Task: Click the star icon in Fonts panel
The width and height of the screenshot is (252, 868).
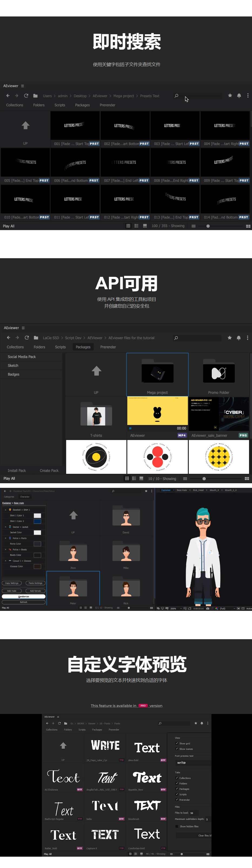Action: (196, 723)
